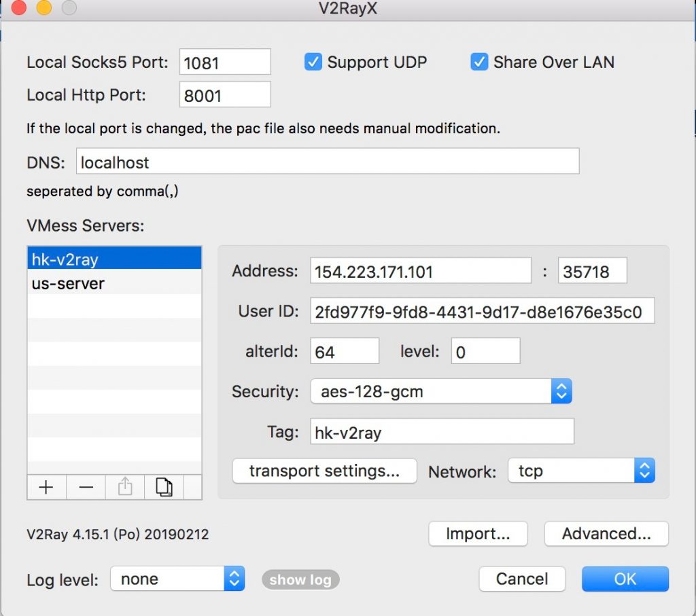Select us-server in server list
The height and width of the screenshot is (616, 696).
114,283
